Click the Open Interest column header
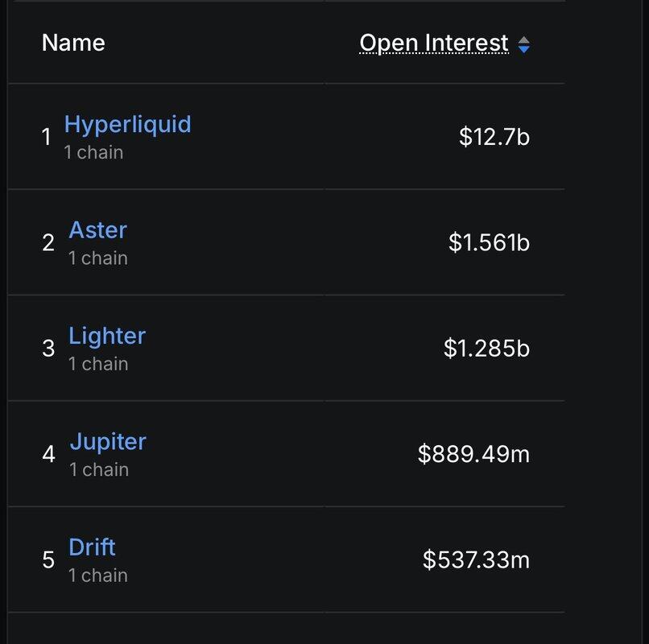 pyautogui.click(x=434, y=43)
